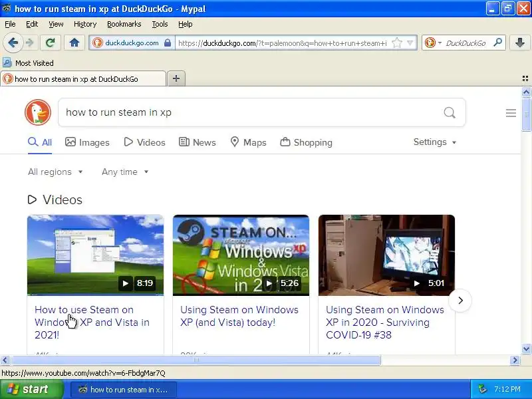Image resolution: width=532 pixels, height=399 pixels.
Task: Click the vertical scrollbar up arrow
Action: (x=526, y=92)
